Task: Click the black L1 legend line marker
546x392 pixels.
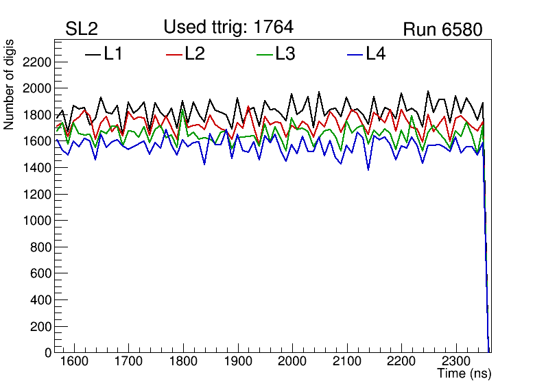Action: (93, 54)
